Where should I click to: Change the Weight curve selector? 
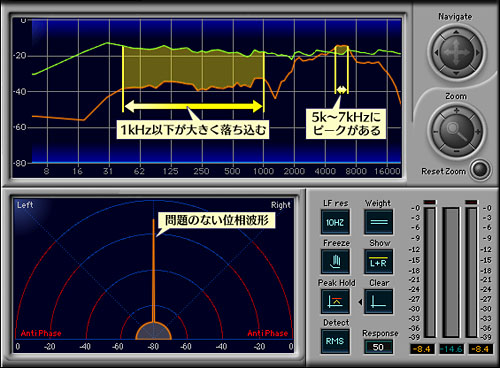tap(378, 222)
